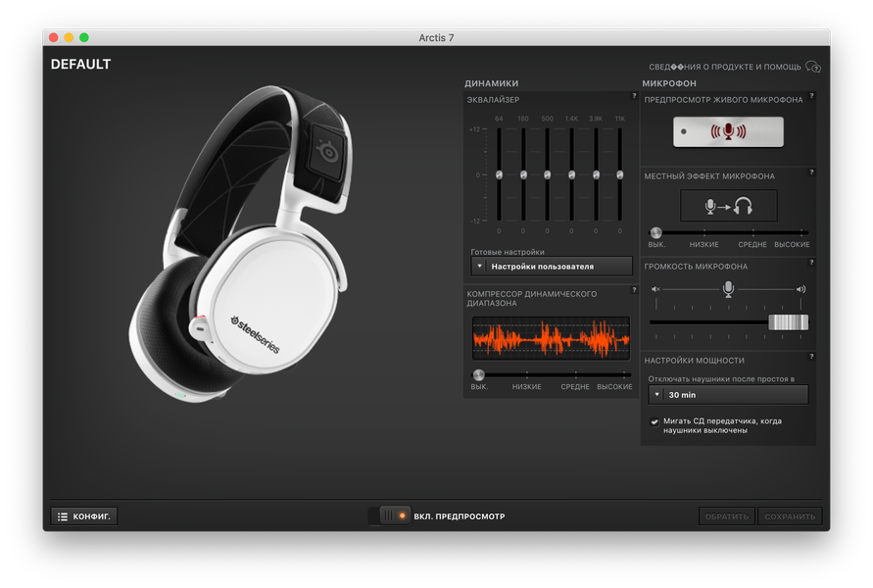Uncheck the blinking transmitter LED checkbox
The image size is (873, 588).
point(655,421)
